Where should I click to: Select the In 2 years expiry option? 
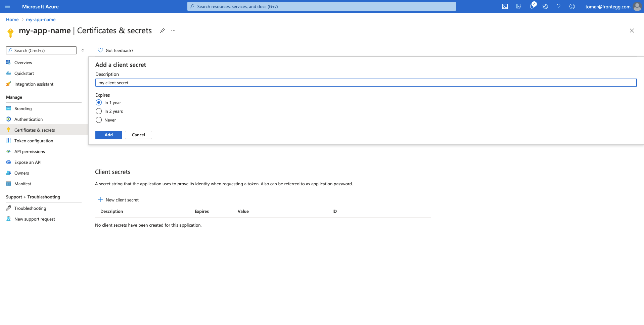(99, 111)
